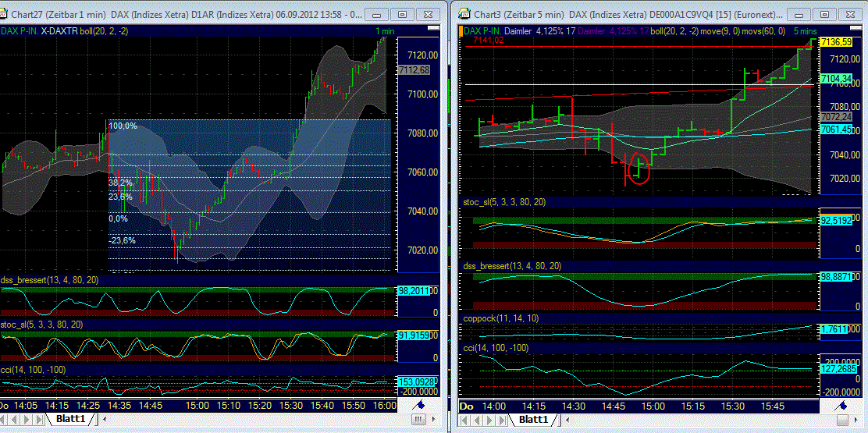Jump to first sheet in Chart3

click(x=465, y=421)
